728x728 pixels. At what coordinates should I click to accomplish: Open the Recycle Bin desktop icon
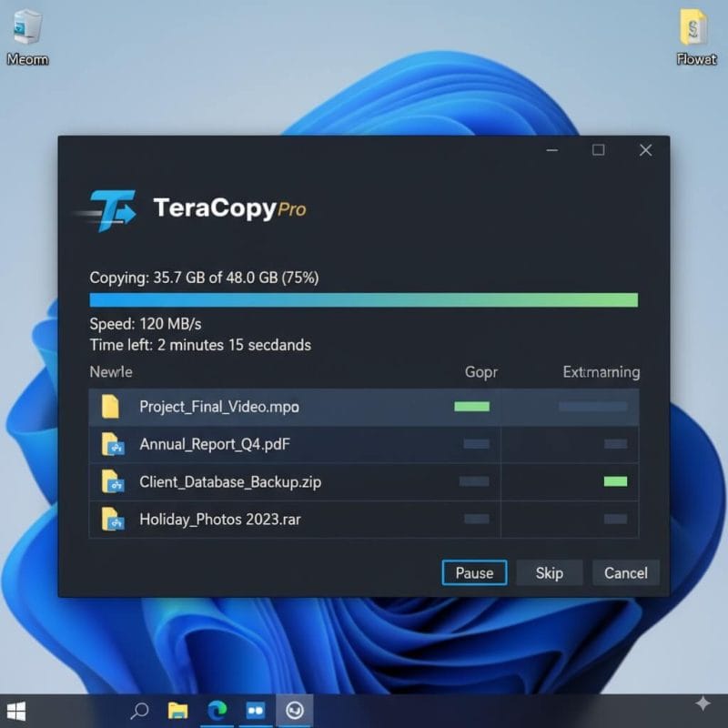coord(26,29)
